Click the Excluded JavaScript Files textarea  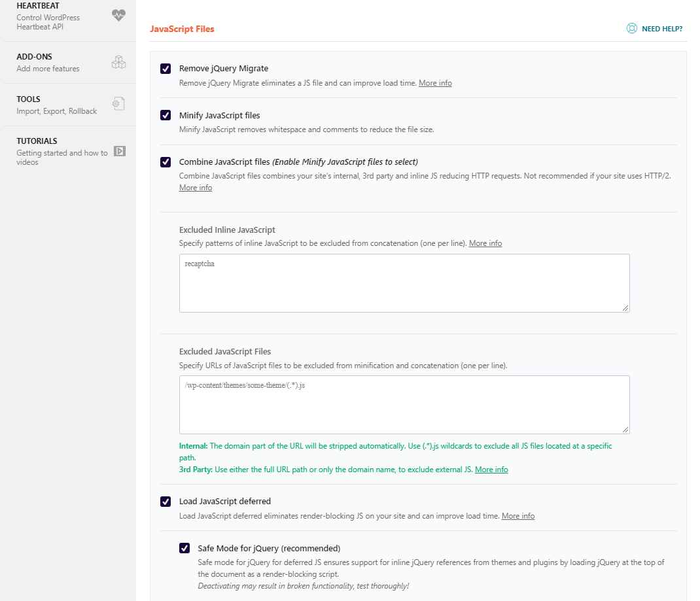(x=404, y=404)
